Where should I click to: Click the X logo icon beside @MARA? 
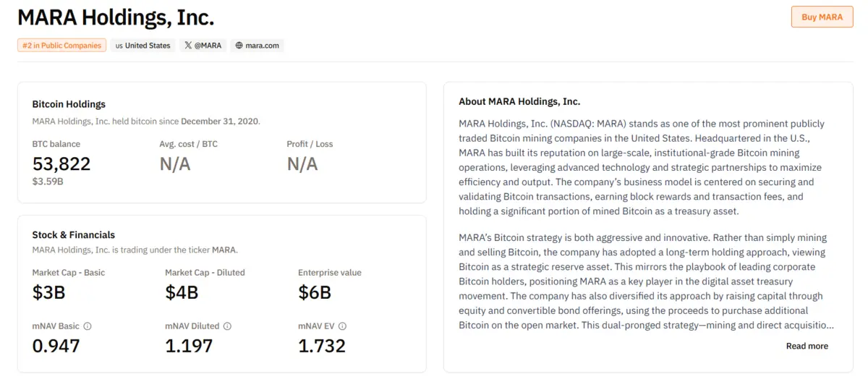click(188, 46)
